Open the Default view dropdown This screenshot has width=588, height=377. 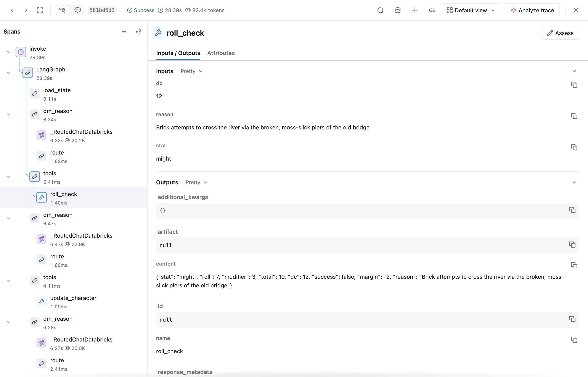[471, 10]
